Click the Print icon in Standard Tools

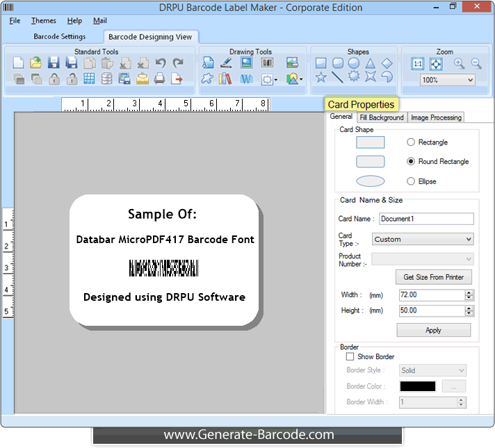[159, 78]
